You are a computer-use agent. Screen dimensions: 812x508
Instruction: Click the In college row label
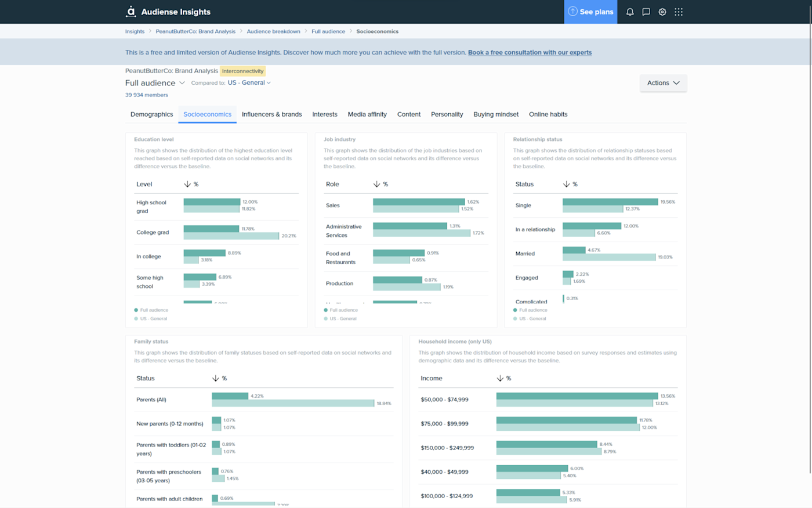[148, 257]
